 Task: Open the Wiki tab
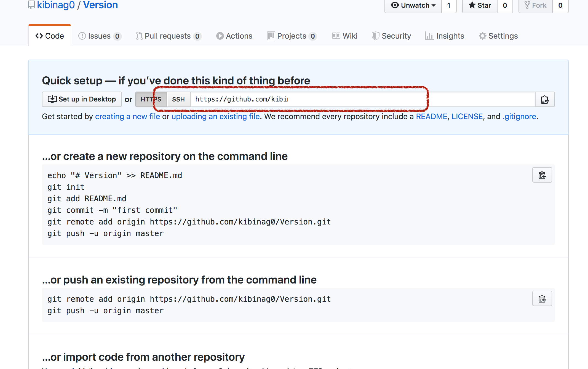(345, 36)
